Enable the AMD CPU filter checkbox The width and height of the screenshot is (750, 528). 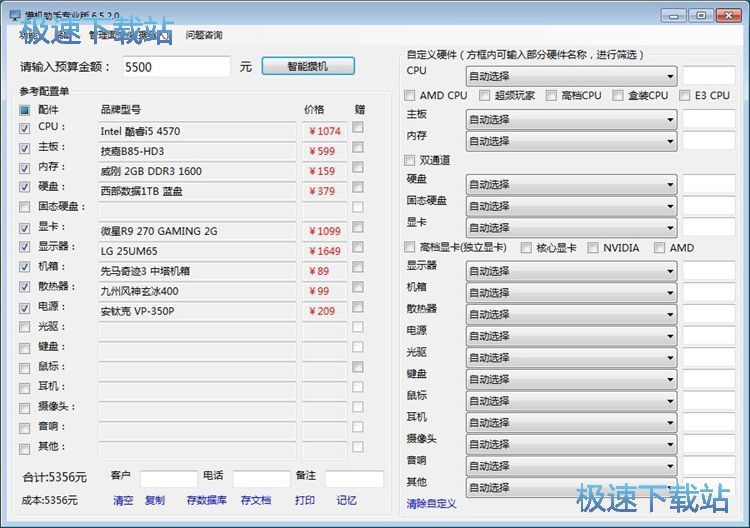point(409,95)
